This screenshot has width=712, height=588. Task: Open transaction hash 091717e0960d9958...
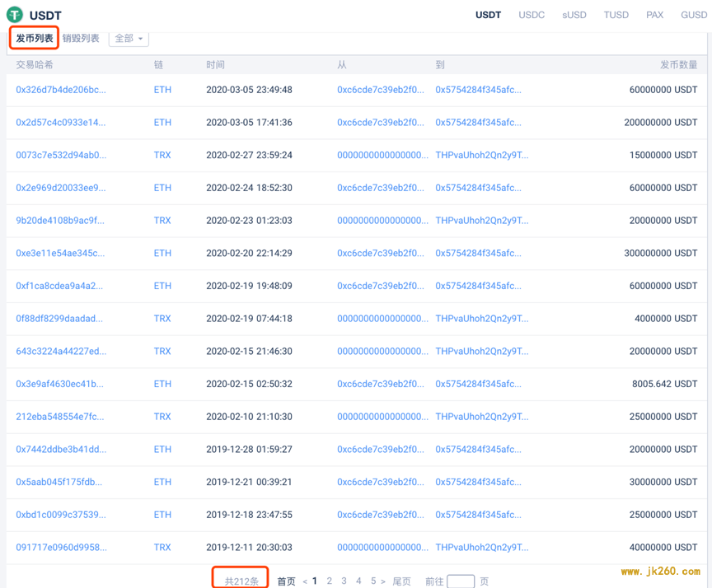(61, 547)
